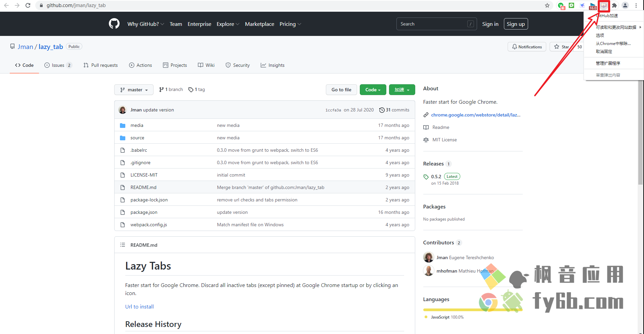The image size is (644, 334).
Task: Open the 1 branch link
Action: 171,89
